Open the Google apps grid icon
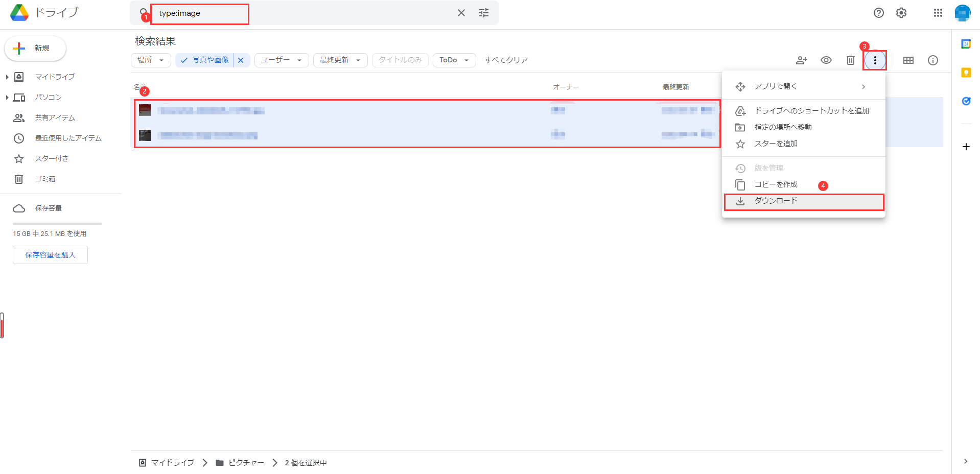The width and height of the screenshot is (980, 474). (x=938, y=13)
